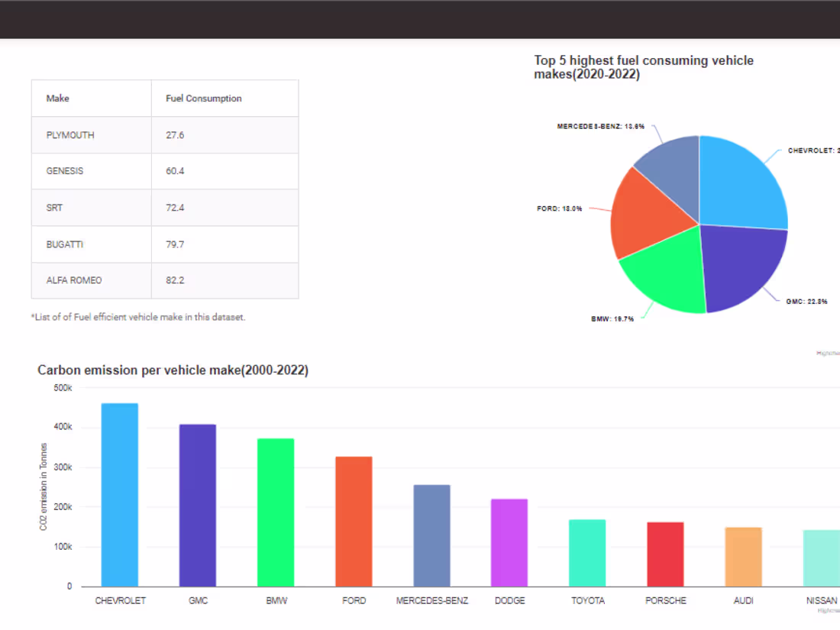
Task: Click the NISSAN bar in the emissions chart
Action: (x=821, y=557)
